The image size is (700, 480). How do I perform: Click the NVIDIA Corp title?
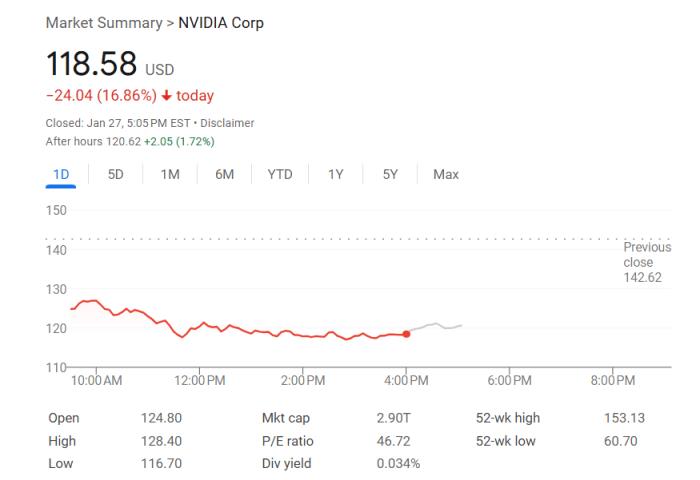(221, 23)
